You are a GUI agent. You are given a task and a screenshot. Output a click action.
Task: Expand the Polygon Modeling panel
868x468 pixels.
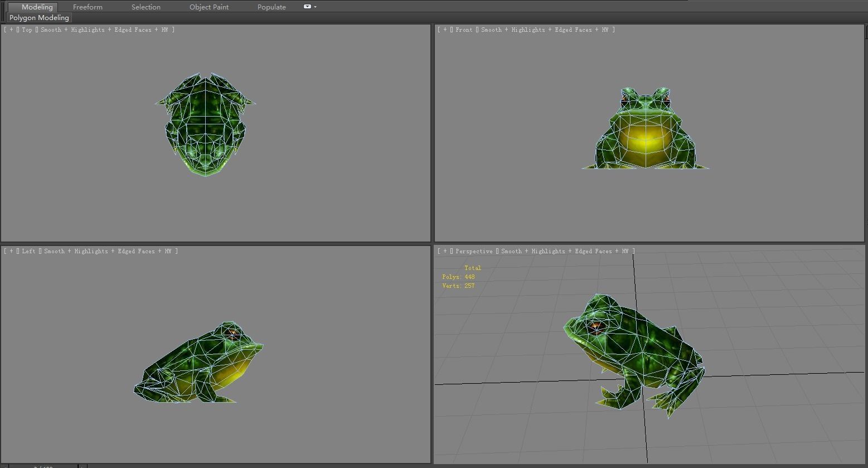(x=39, y=18)
